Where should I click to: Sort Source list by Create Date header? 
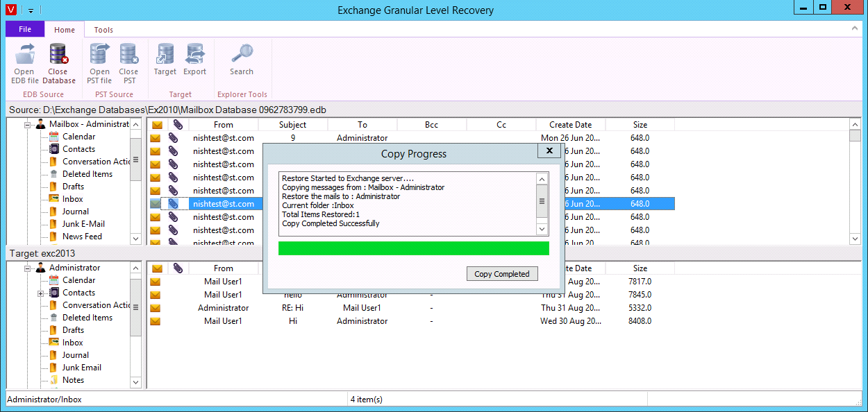(571, 125)
